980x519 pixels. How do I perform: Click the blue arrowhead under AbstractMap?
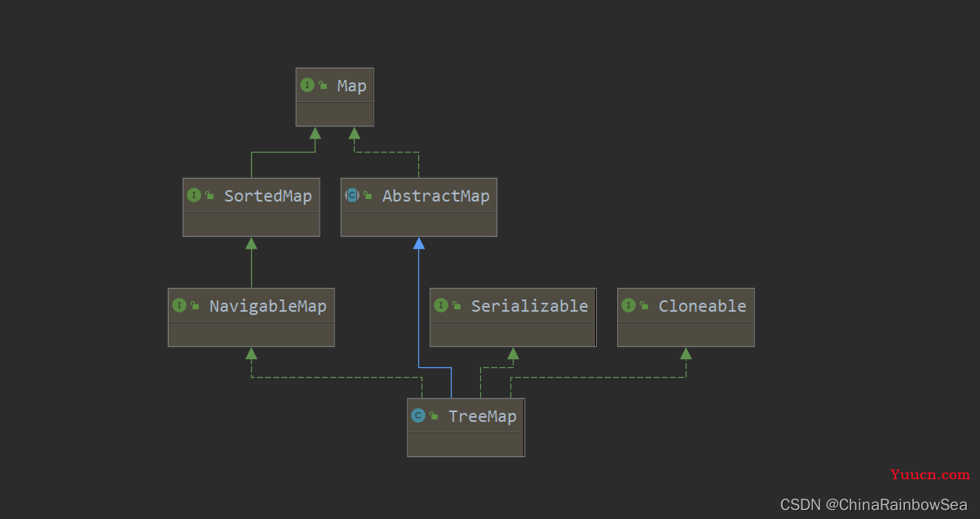tap(419, 243)
